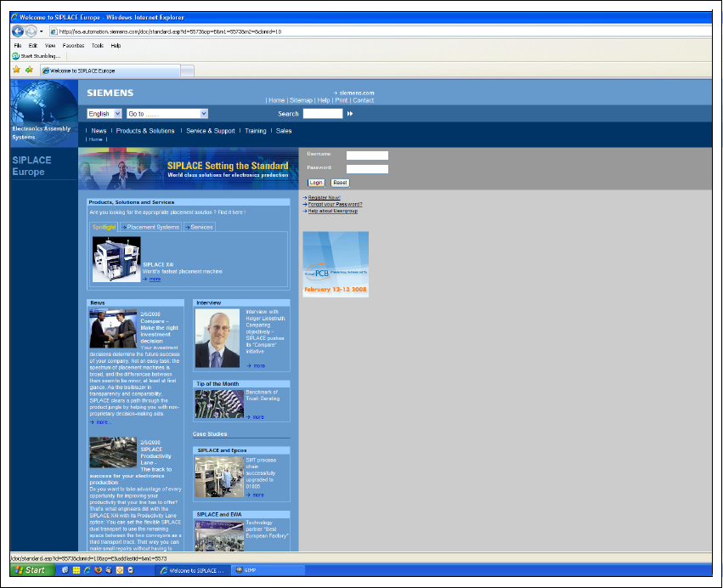The width and height of the screenshot is (723, 588).
Task: Launch Firefox from the quick launch bar
Action: 98,570
